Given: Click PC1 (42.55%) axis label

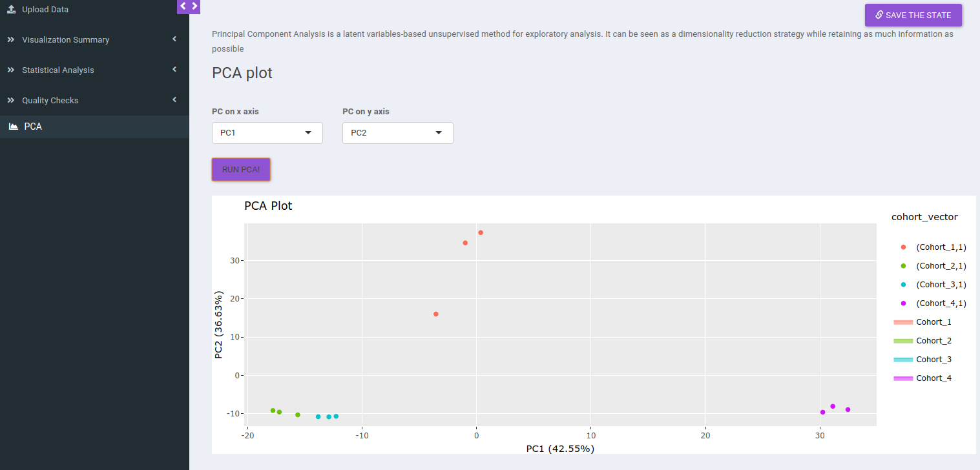Looking at the screenshot, I should click(560, 449).
